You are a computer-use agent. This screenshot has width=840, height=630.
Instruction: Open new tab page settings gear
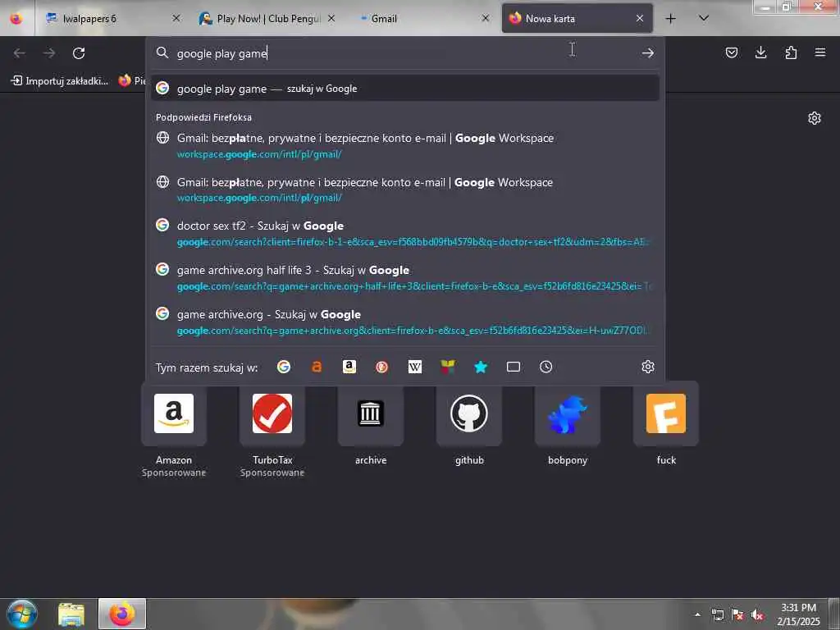[x=815, y=118]
